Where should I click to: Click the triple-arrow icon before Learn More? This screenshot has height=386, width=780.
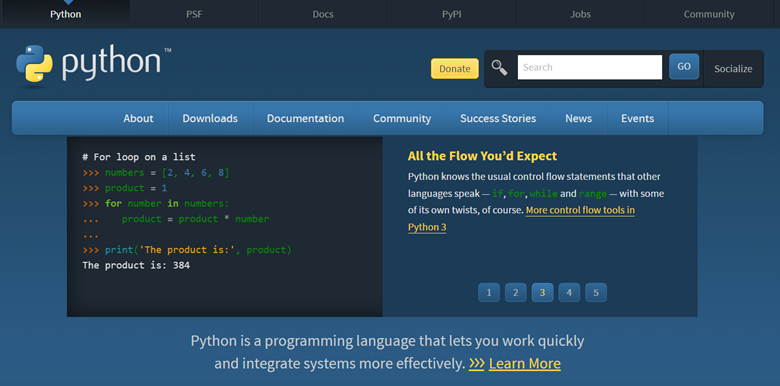[476, 364]
